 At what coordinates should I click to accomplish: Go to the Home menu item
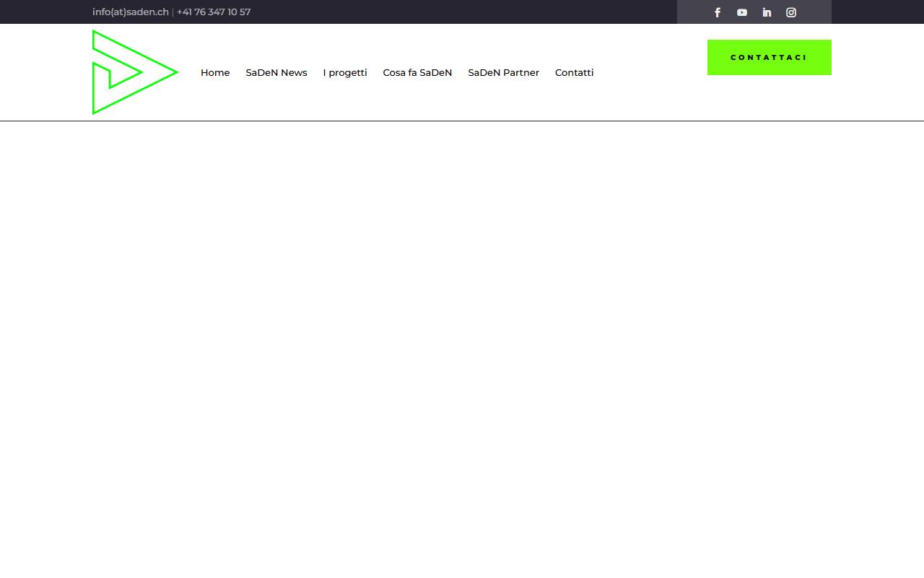[215, 72]
